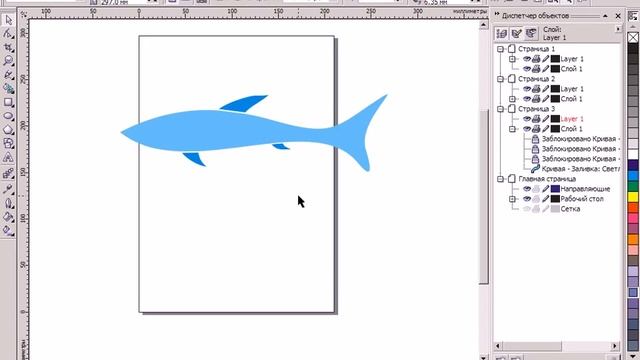Click page icon next to Страница 2

click(512, 79)
